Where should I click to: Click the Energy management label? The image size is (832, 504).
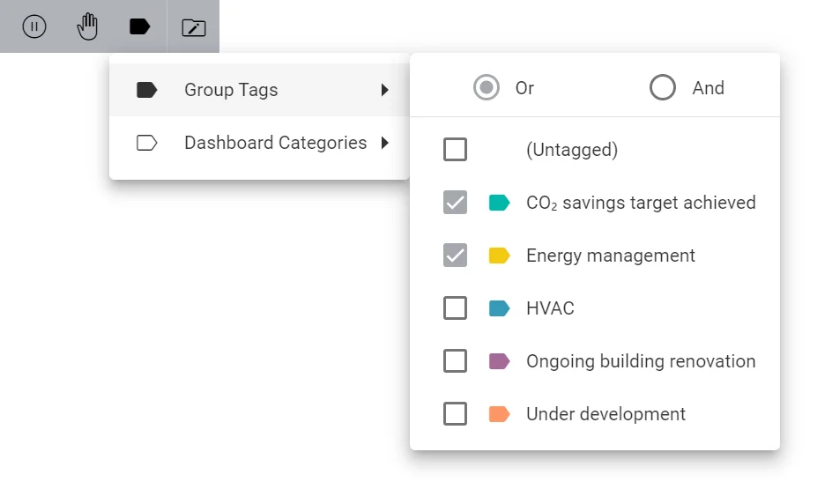(611, 256)
